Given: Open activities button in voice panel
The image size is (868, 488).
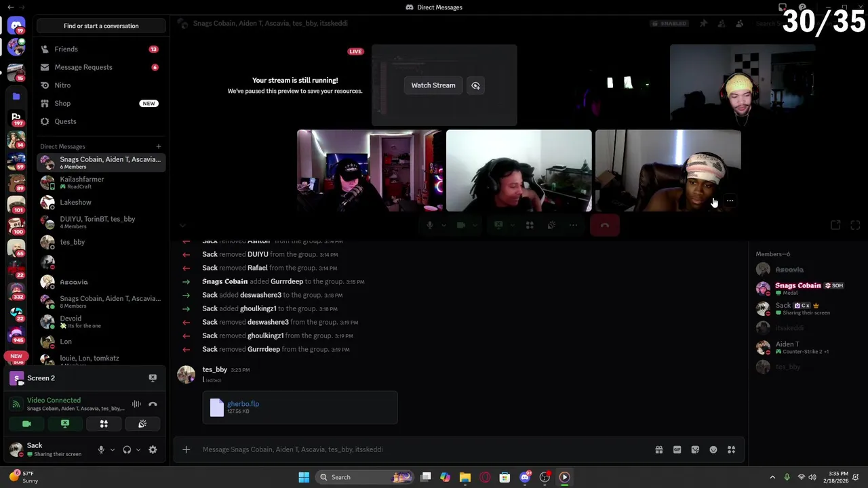Looking at the screenshot, I should click(x=104, y=424).
